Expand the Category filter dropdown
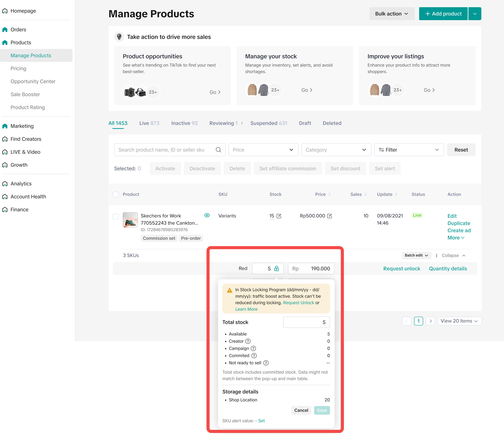This screenshot has height=435, width=504. point(336,150)
